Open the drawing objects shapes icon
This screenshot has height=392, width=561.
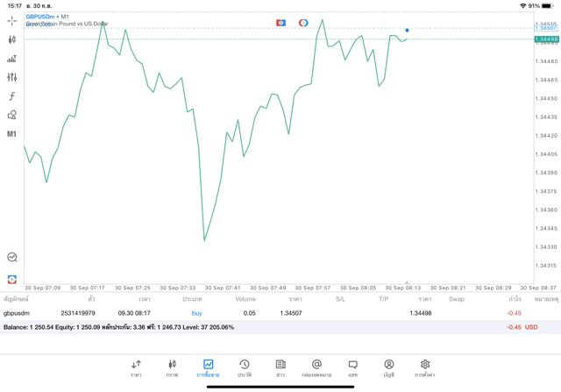coord(11,115)
